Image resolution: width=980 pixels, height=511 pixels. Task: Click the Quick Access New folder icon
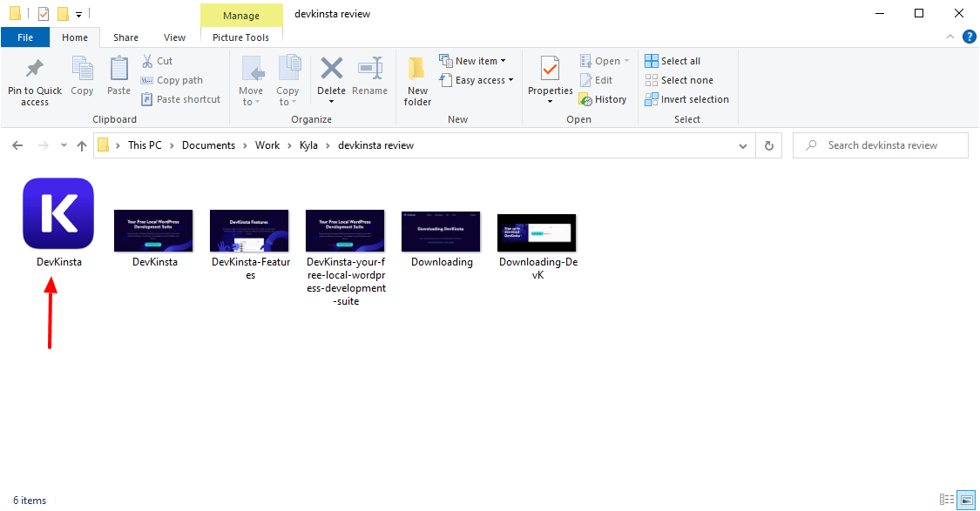click(63, 13)
